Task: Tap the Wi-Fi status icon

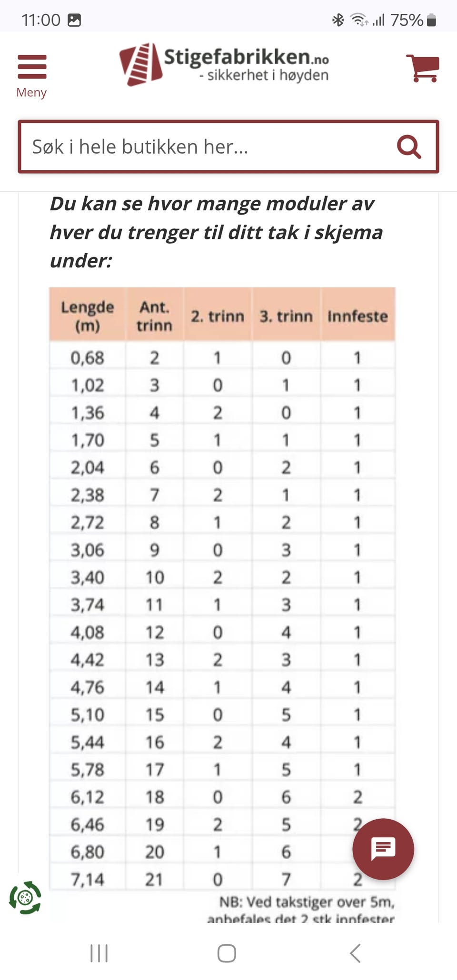Action: 358,20
